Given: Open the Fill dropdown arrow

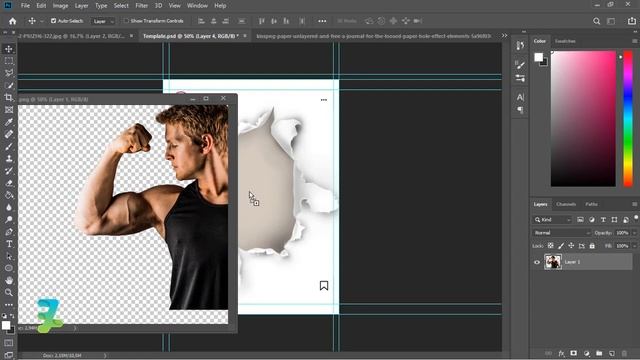Looking at the screenshot, I should [634, 246].
